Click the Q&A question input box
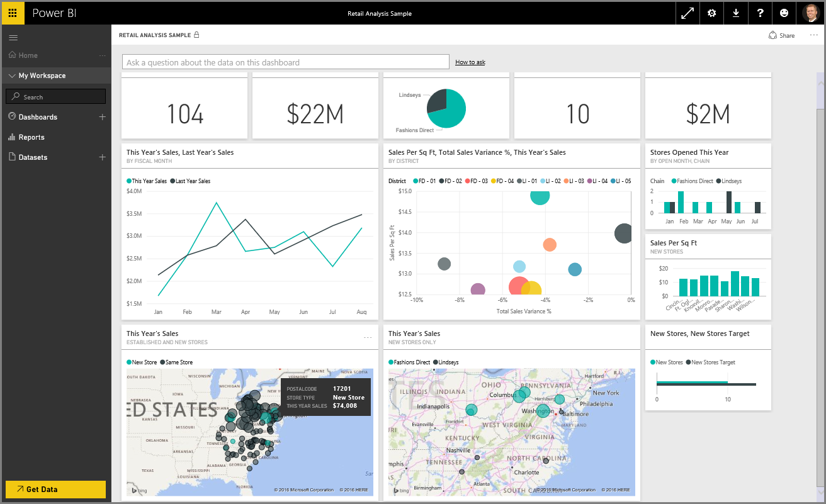 [x=286, y=62]
